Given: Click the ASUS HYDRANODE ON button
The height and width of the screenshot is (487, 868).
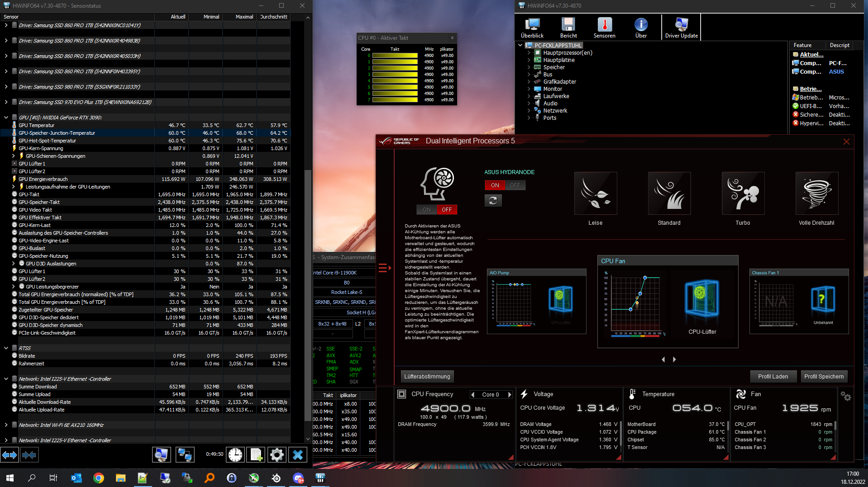Looking at the screenshot, I should click(495, 185).
